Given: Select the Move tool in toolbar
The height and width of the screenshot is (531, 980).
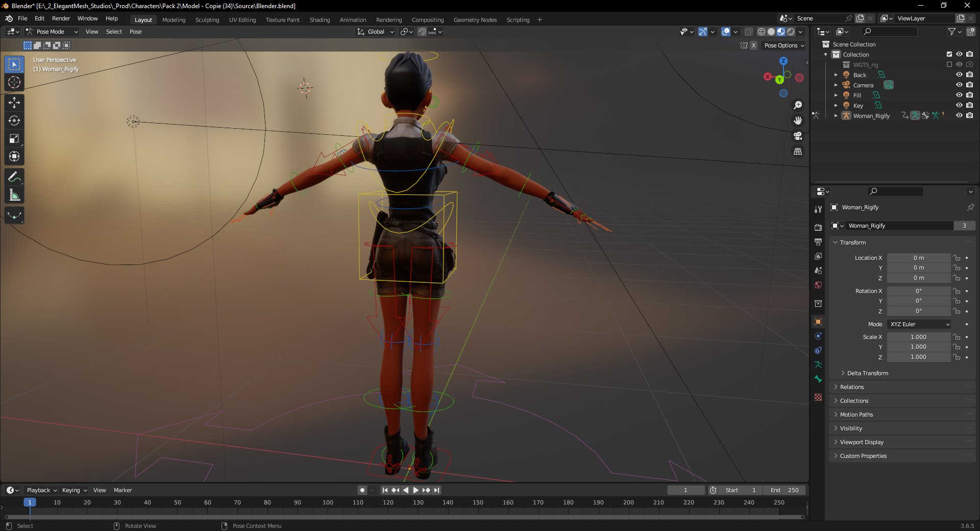Looking at the screenshot, I should (14, 103).
